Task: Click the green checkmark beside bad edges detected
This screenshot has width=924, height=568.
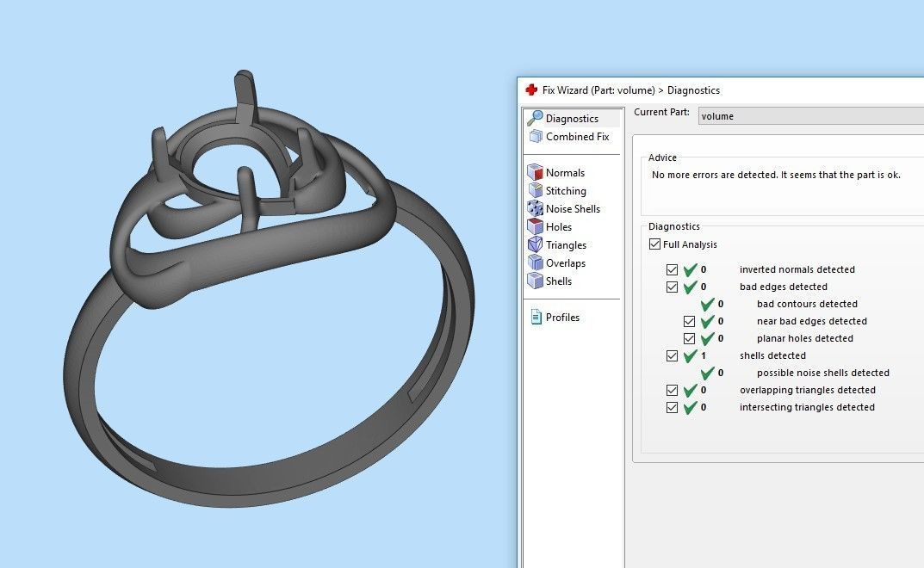Action: (690, 287)
